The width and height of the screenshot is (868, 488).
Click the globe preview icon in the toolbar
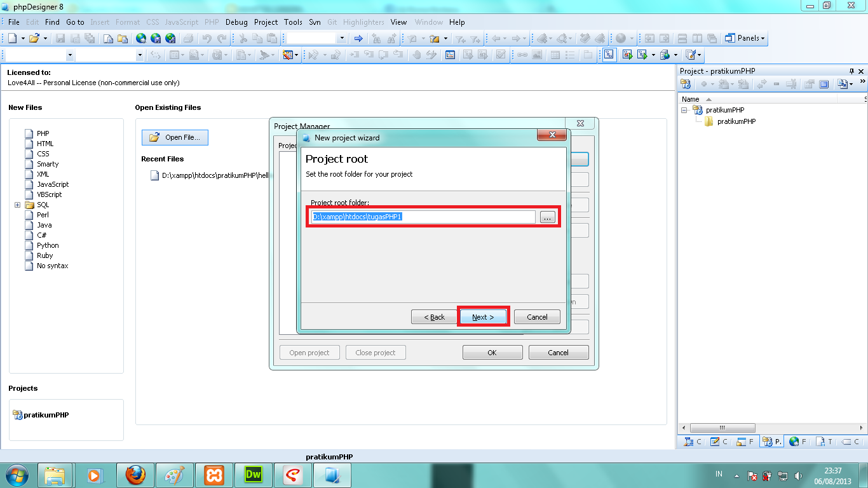tap(141, 38)
